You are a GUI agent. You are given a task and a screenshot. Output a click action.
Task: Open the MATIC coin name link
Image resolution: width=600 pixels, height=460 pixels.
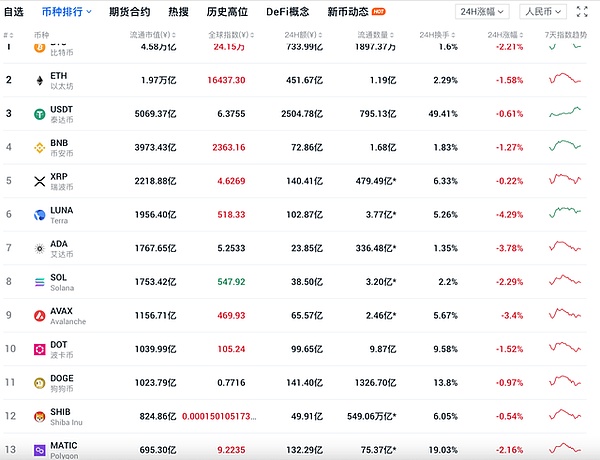(x=64, y=446)
